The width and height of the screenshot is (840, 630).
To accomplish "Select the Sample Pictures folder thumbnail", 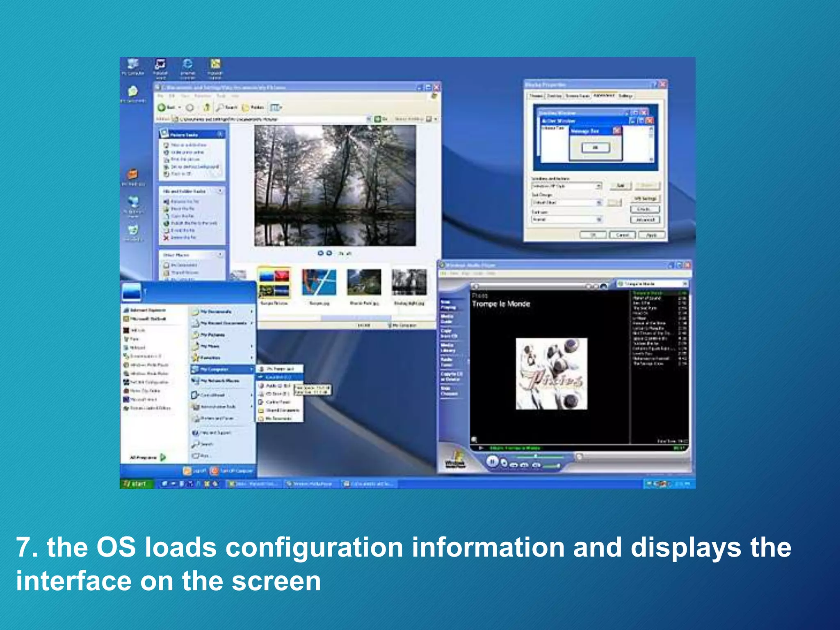I will [274, 283].
